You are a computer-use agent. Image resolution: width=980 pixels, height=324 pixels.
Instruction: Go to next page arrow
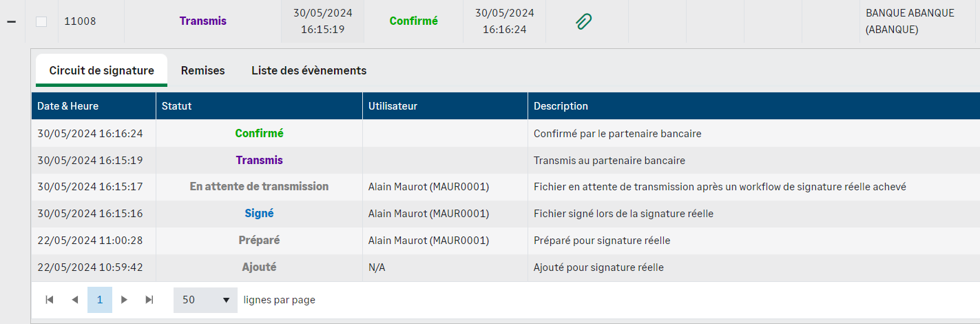[124, 300]
